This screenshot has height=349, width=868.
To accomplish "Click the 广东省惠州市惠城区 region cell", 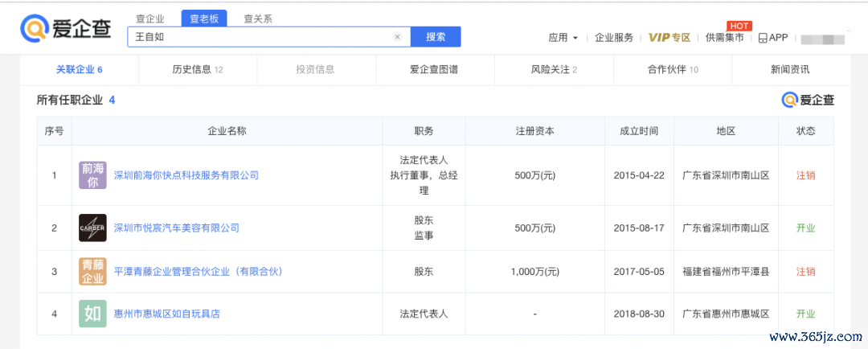I will (726, 314).
